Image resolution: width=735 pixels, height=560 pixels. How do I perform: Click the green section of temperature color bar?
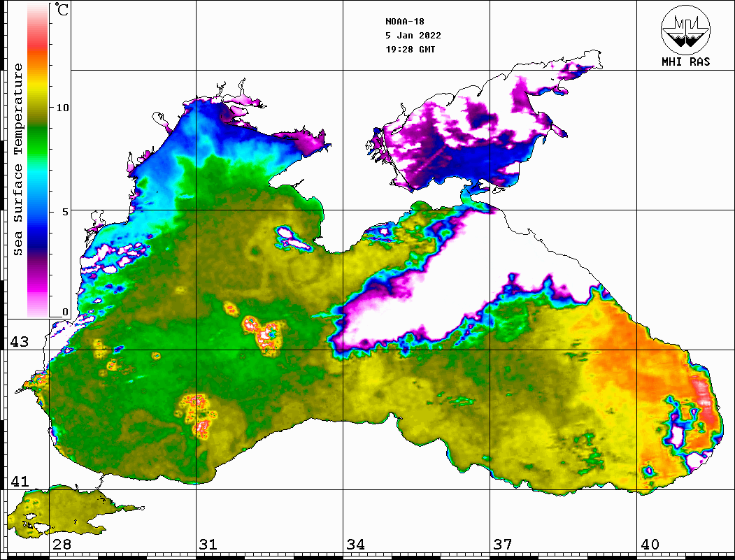(x=38, y=141)
